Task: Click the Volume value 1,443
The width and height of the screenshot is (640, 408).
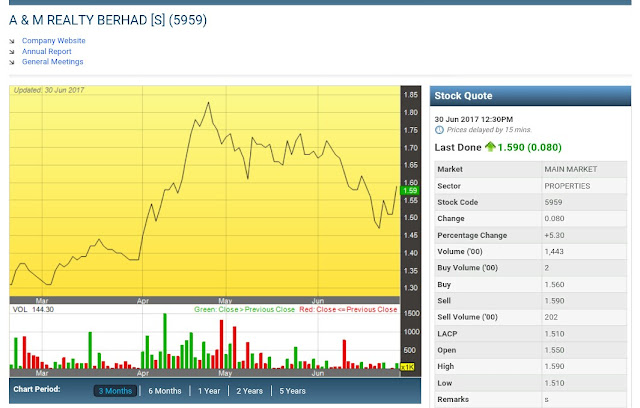Action: point(554,252)
